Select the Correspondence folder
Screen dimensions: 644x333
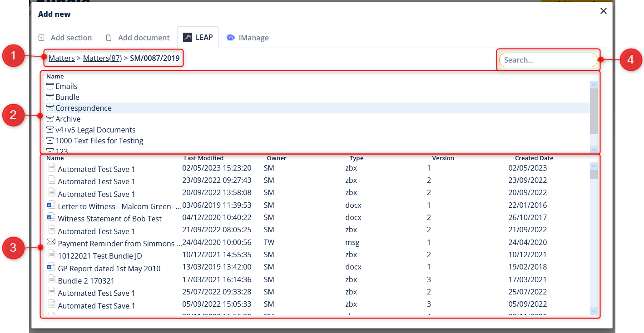pyautogui.click(x=84, y=108)
